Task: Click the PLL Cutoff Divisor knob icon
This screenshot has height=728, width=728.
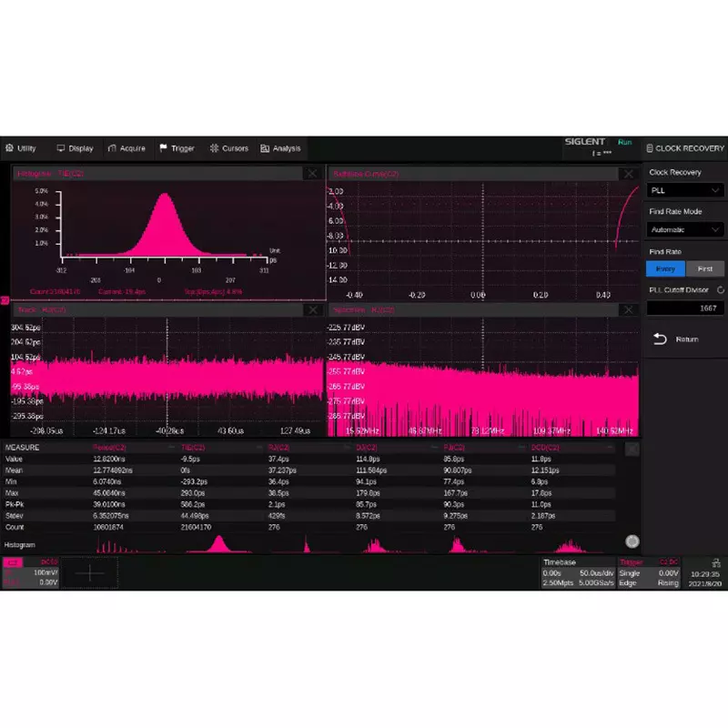Action: [721, 289]
